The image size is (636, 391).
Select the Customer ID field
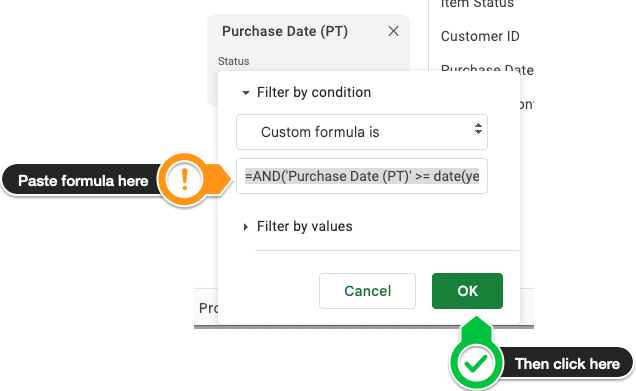[x=480, y=37]
